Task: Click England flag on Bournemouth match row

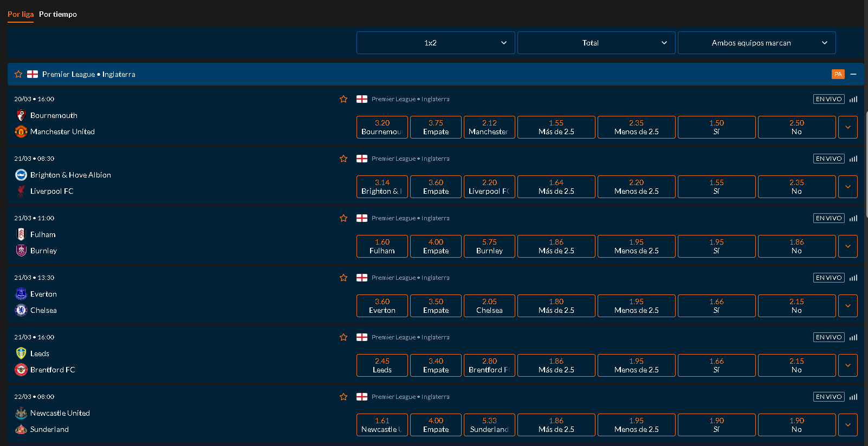Action: point(362,99)
